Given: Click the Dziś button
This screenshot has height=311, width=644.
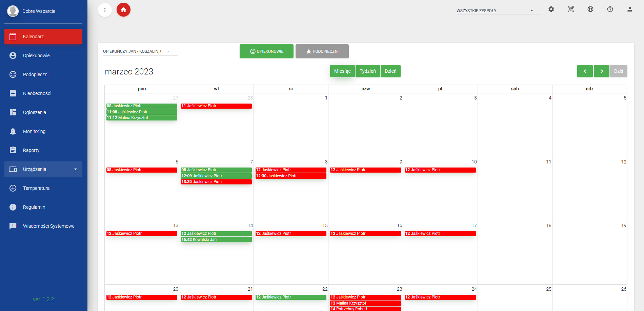Looking at the screenshot, I should point(619,71).
